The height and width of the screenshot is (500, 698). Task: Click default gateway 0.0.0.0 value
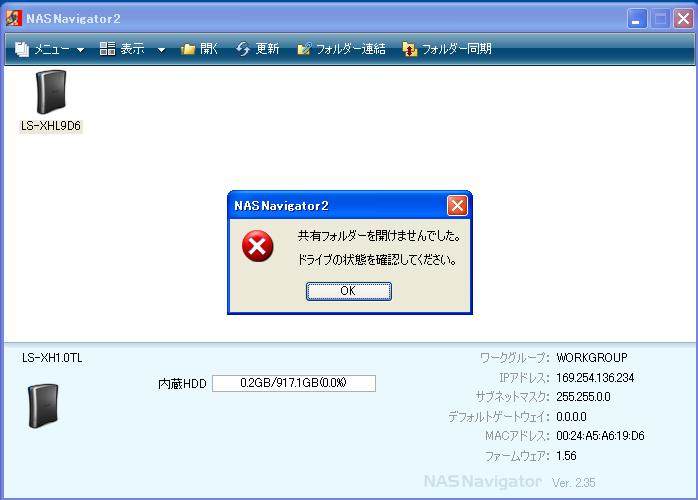[x=571, y=417]
